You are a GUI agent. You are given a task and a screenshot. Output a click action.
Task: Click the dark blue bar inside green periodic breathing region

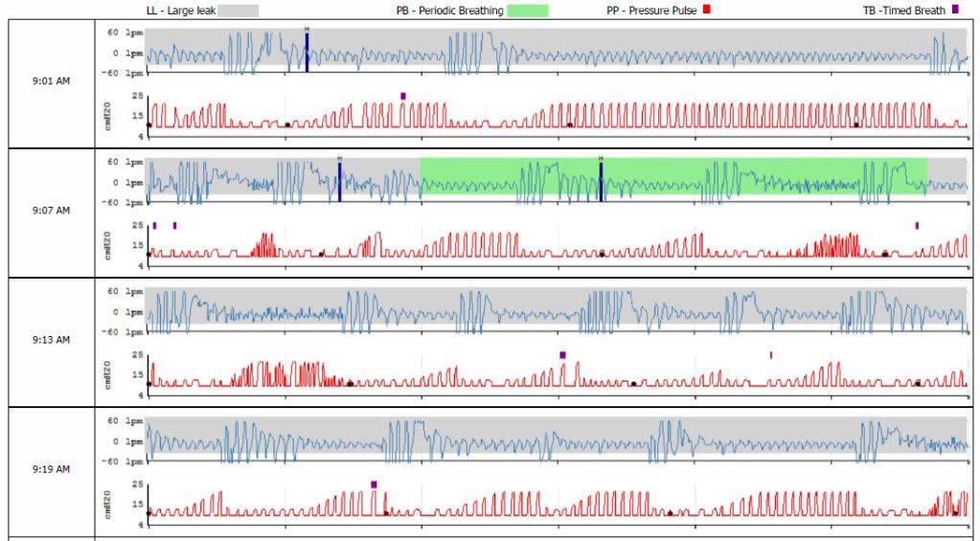pos(602,182)
